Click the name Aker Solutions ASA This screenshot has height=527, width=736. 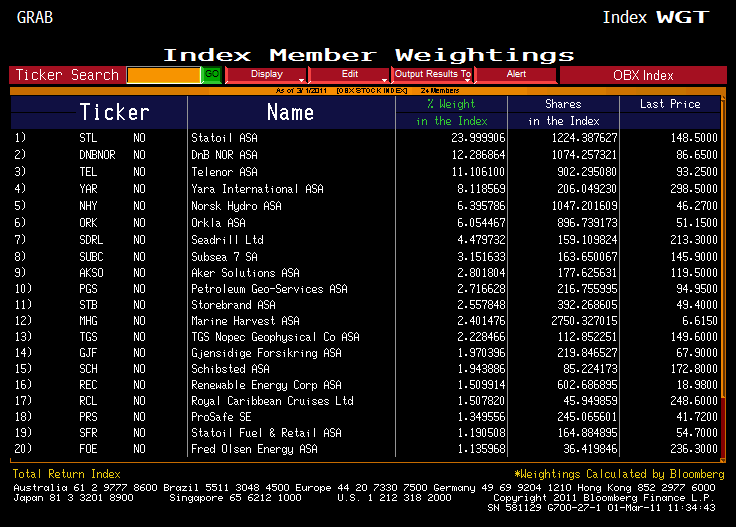click(245, 273)
